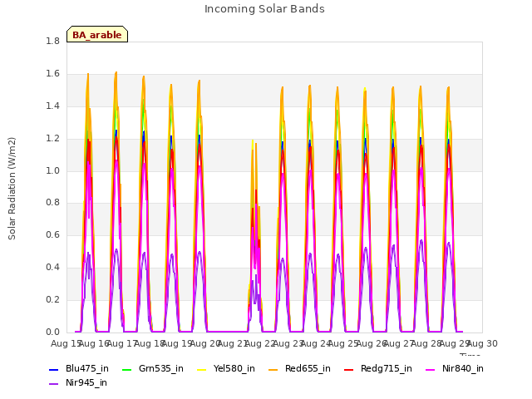Screen dimensions: 532x399
Task: Click the 0.6 y-axis tick label
Action: click(x=52, y=234)
